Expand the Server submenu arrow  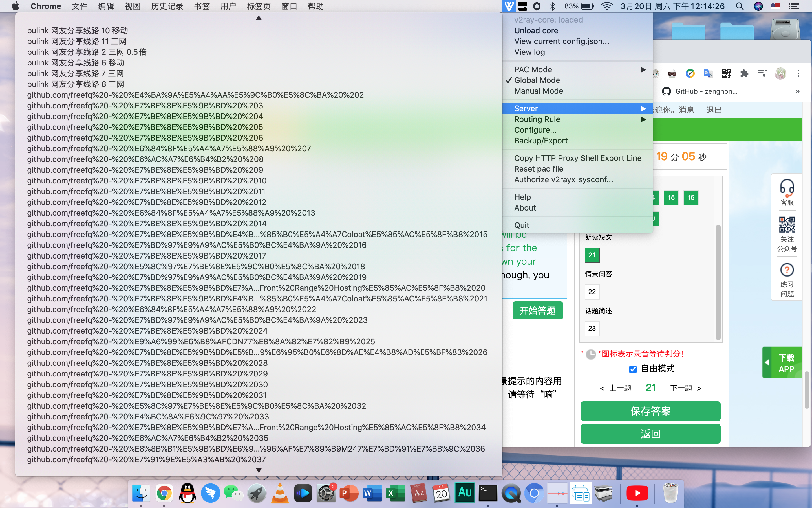(643, 109)
